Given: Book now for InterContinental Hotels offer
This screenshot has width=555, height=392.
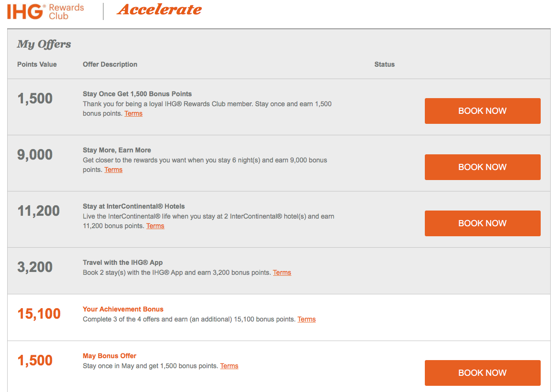Looking at the screenshot, I should (x=483, y=223).
